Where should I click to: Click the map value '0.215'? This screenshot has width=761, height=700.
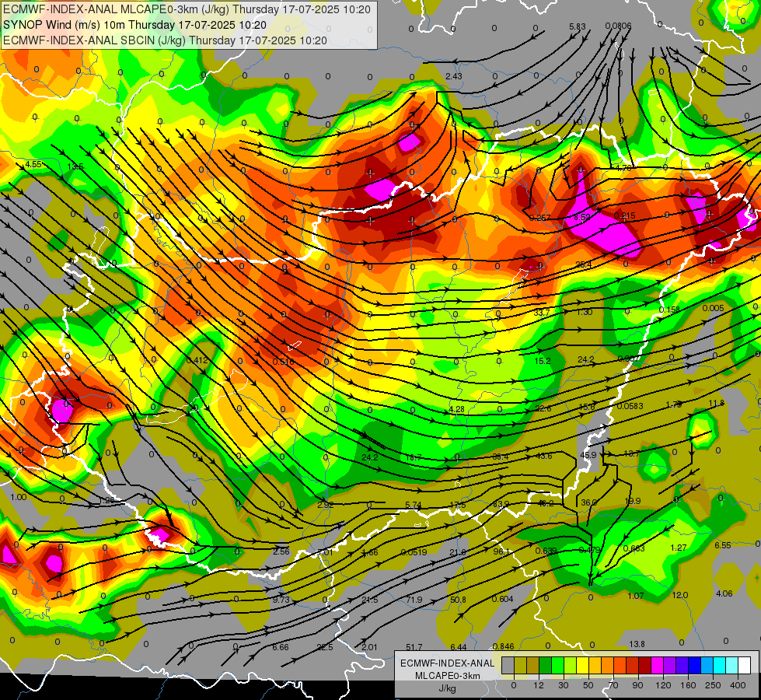625,215
